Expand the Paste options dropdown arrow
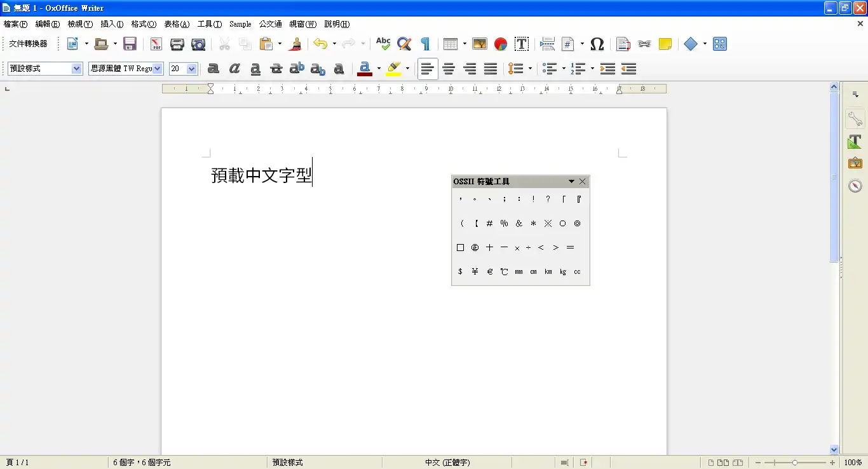 point(280,44)
